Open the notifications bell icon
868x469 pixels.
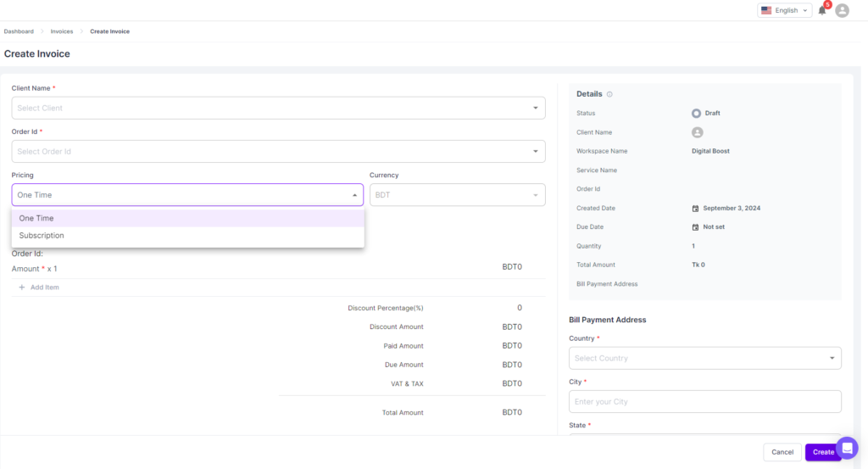pyautogui.click(x=821, y=10)
